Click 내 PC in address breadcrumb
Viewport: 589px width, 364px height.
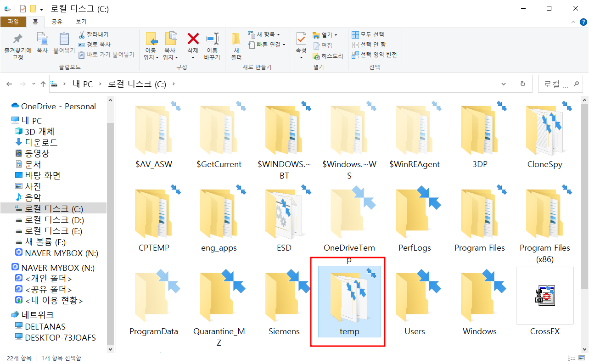pos(83,84)
